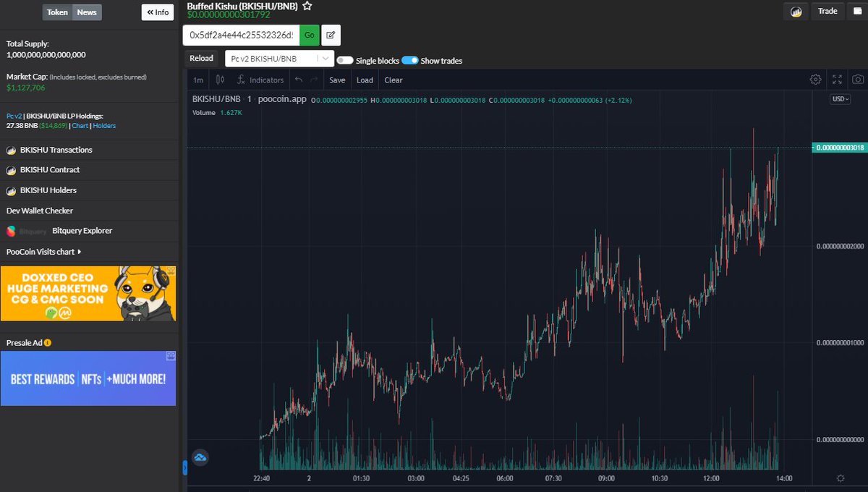Image resolution: width=868 pixels, height=492 pixels.
Task: Click the blue cloud icon on the chart
Action: 200,457
